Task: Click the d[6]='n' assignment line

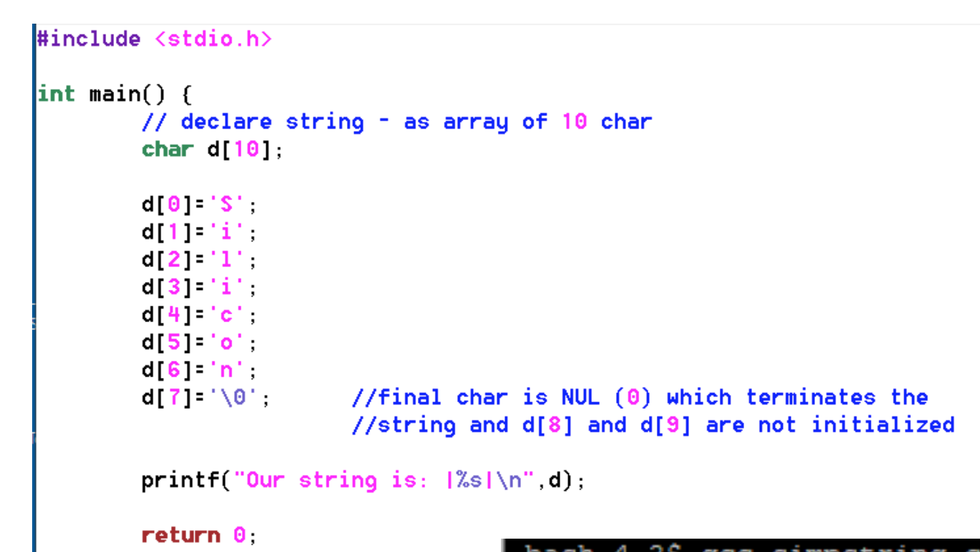Action: pyautogui.click(x=194, y=370)
